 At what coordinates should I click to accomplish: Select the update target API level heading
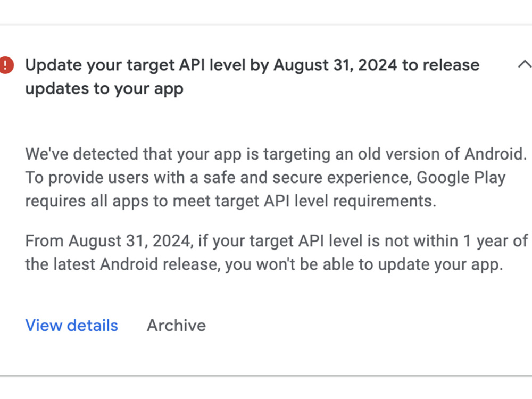pyautogui.click(x=252, y=76)
